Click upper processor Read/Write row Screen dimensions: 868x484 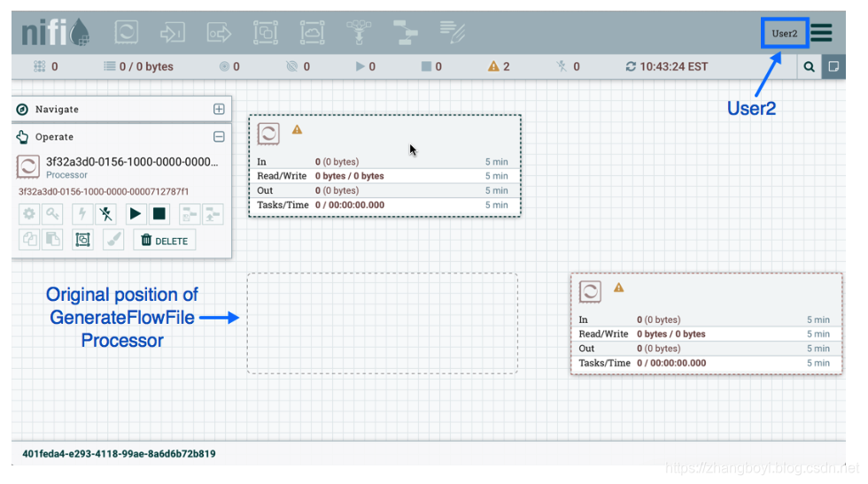click(x=384, y=176)
